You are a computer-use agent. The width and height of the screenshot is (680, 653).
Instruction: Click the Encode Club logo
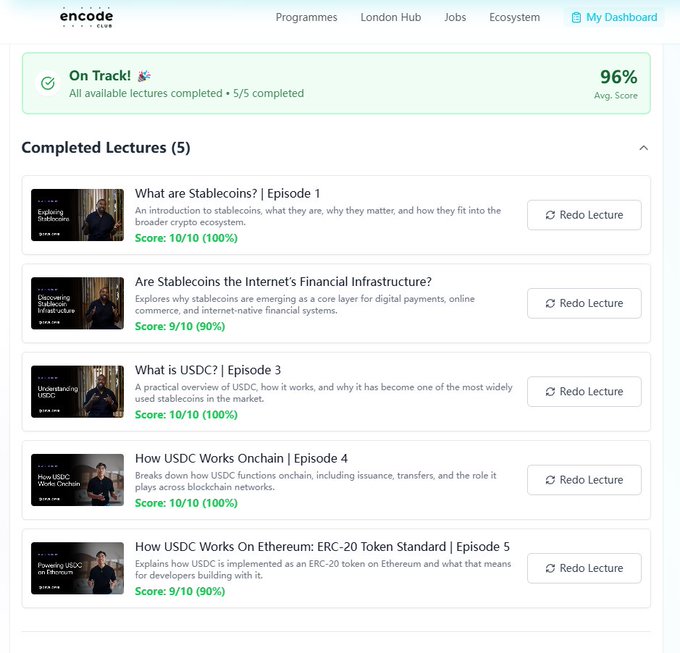pos(86,18)
